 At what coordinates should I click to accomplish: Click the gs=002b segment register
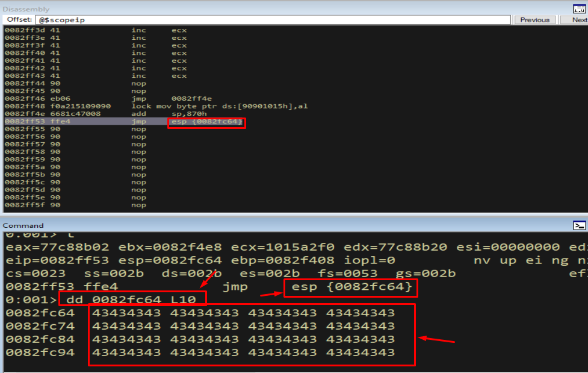[x=426, y=274]
